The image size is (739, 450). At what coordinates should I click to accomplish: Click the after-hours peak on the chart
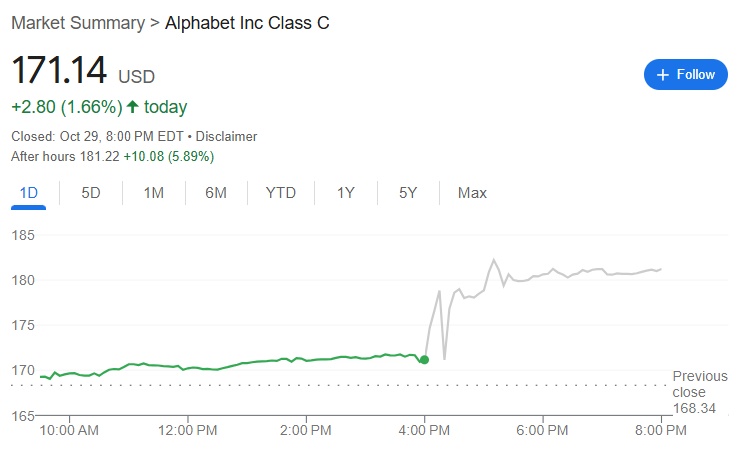pyautogui.click(x=494, y=260)
